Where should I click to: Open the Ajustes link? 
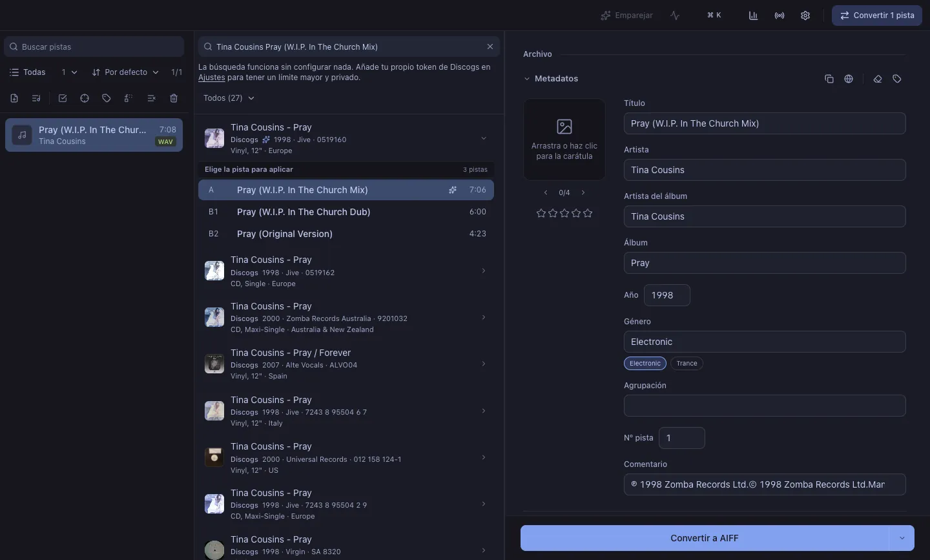(212, 78)
